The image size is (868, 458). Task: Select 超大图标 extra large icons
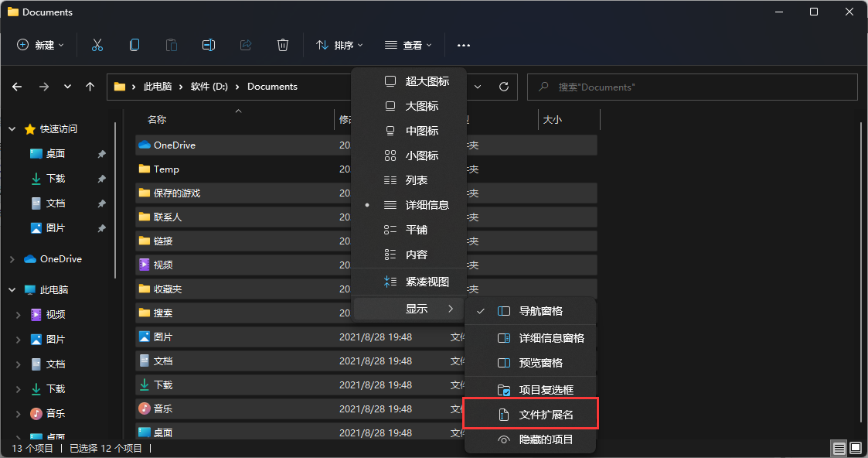point(409,81)
